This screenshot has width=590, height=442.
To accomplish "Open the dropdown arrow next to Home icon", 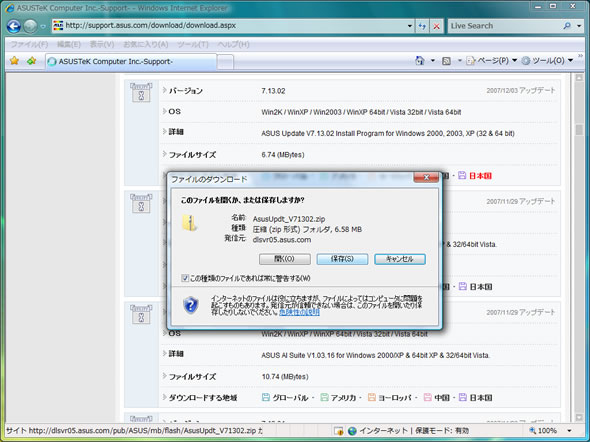I will 433,61.
